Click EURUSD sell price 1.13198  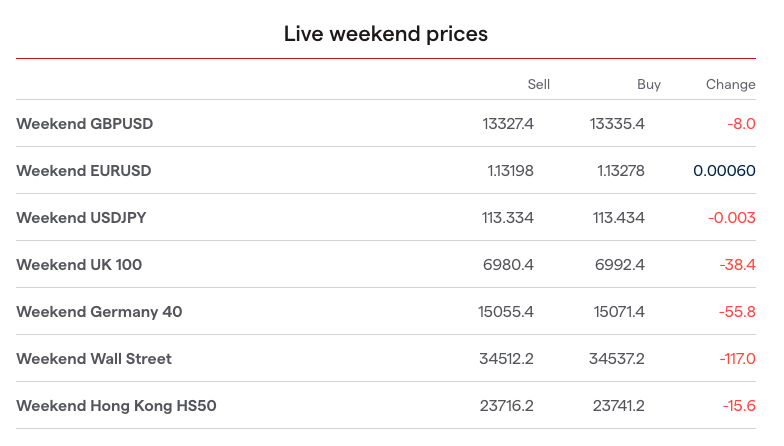[x=511, y=171]
